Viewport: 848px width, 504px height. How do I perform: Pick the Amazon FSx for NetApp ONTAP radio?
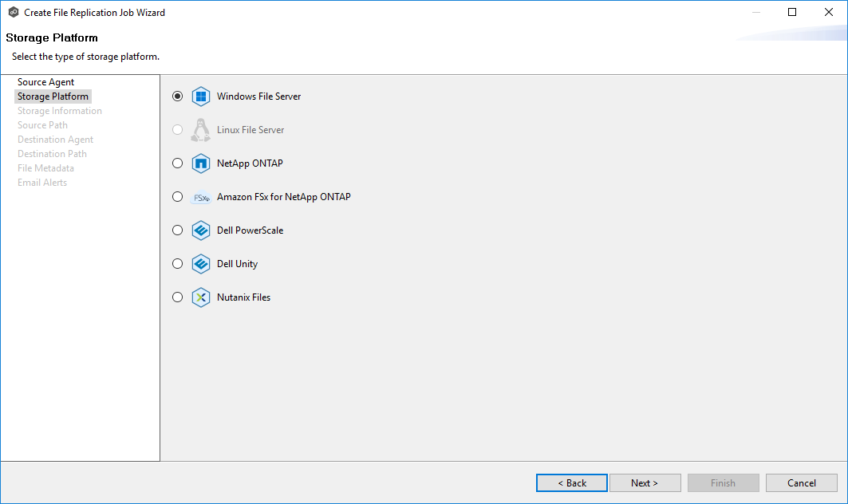pos(177,197)
